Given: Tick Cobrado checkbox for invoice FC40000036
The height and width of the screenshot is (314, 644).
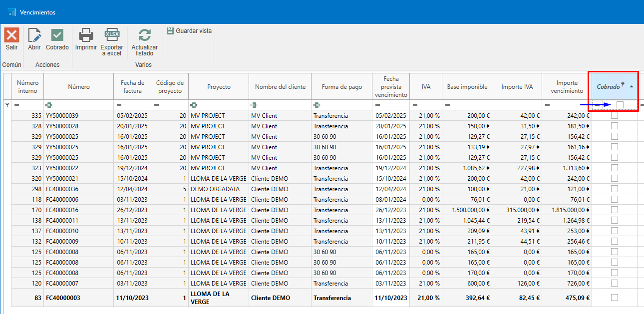Looking at the screenshot, I should [x=615, y=189].
